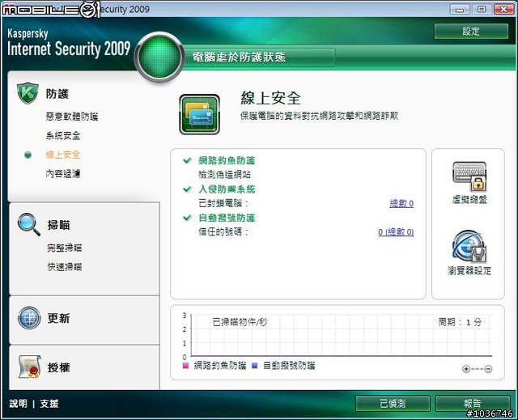Click the credit cards 線上安全 icon
The width and height of the screenshot is (518, 420).
[200, 114]
